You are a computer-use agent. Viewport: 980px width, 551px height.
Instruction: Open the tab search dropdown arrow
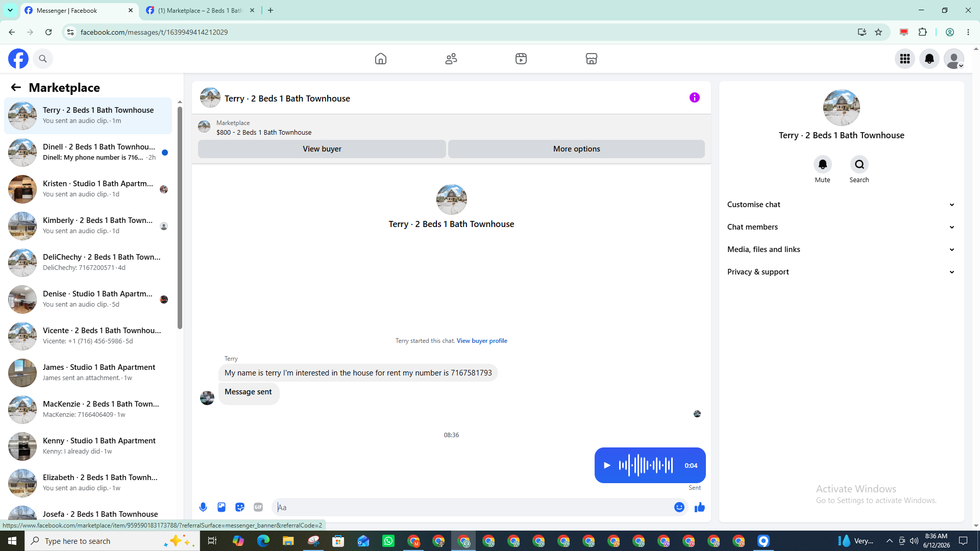click(x=10, y=10)
